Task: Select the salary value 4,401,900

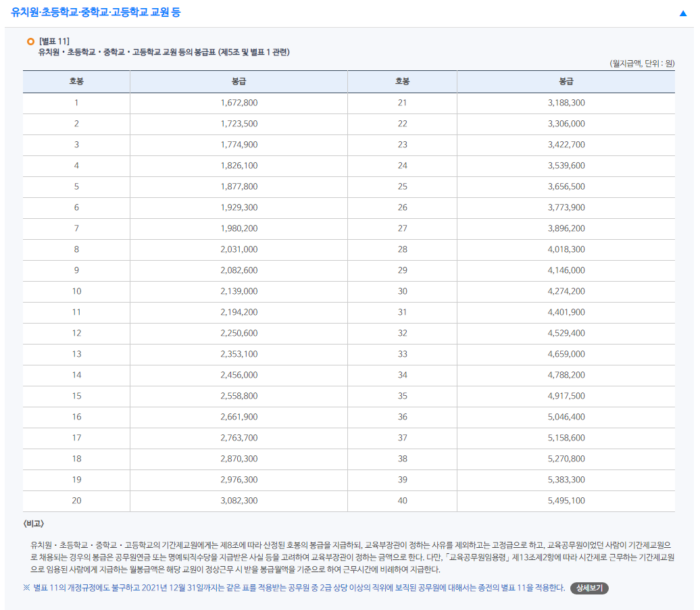Action: click(x=566, y=312)
